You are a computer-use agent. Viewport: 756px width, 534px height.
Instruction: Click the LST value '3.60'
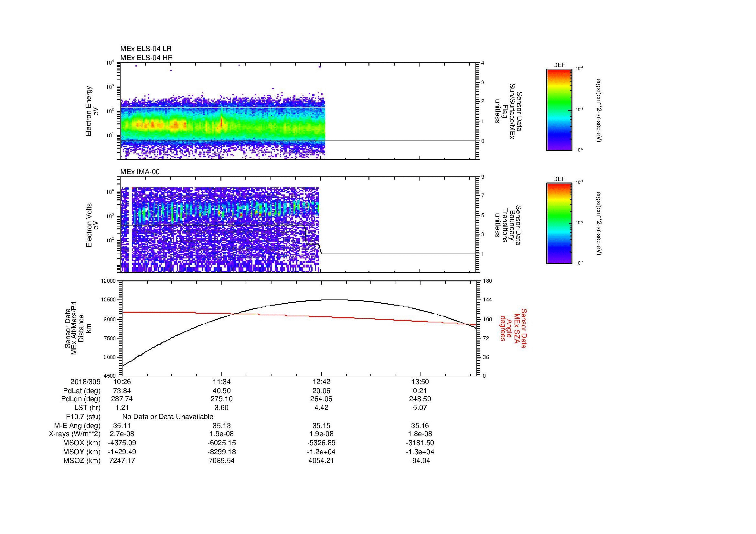[x=222, y=408]
